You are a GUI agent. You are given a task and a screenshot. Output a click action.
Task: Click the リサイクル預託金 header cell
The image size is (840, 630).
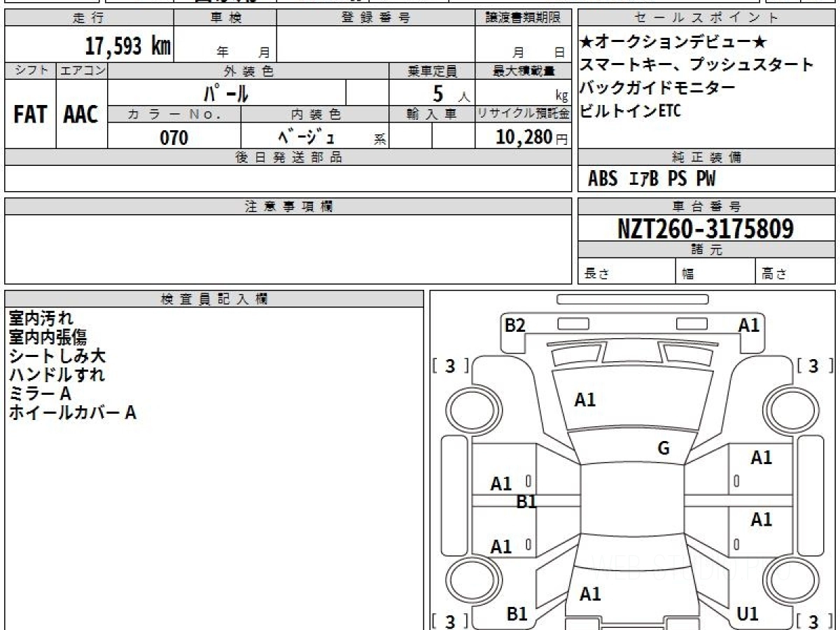click(x=524, y=114)
